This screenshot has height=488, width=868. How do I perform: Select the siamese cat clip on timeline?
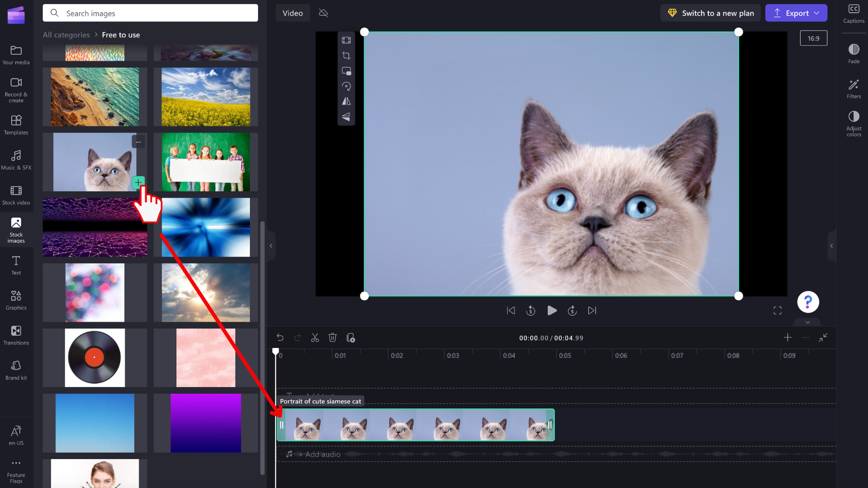pos(415,425)
